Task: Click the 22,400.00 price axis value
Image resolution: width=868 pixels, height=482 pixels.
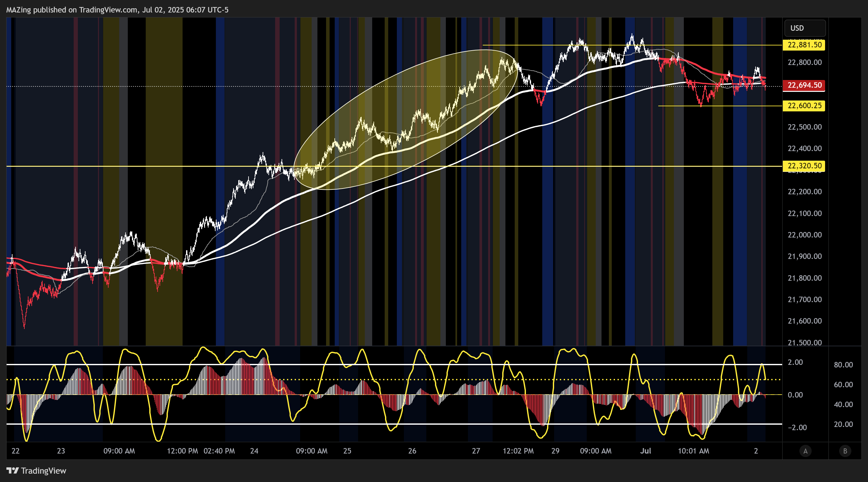Action: [x=804, y=149]
